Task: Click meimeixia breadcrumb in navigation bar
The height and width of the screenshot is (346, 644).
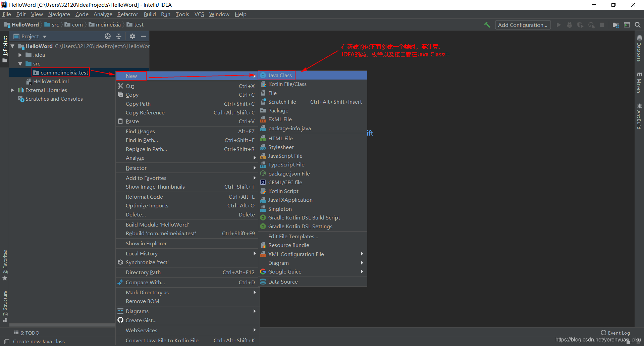Action: coord(105,24)
